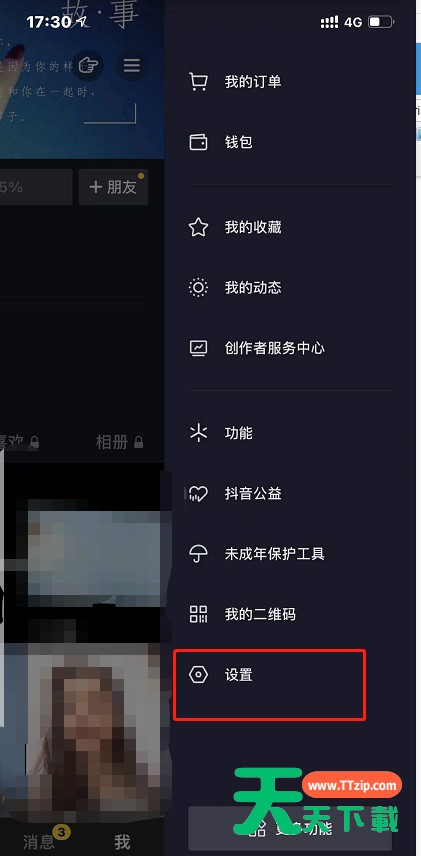This screenshot has height=856, width=421.
Task: Tap the pointing hand icon on profile header
Action: point(88,66)
